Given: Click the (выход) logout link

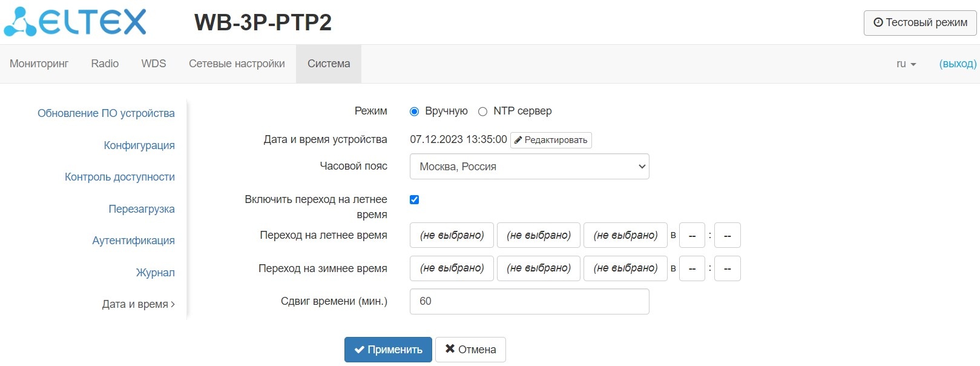Looking at the screenshot, I should pos(958,64).
